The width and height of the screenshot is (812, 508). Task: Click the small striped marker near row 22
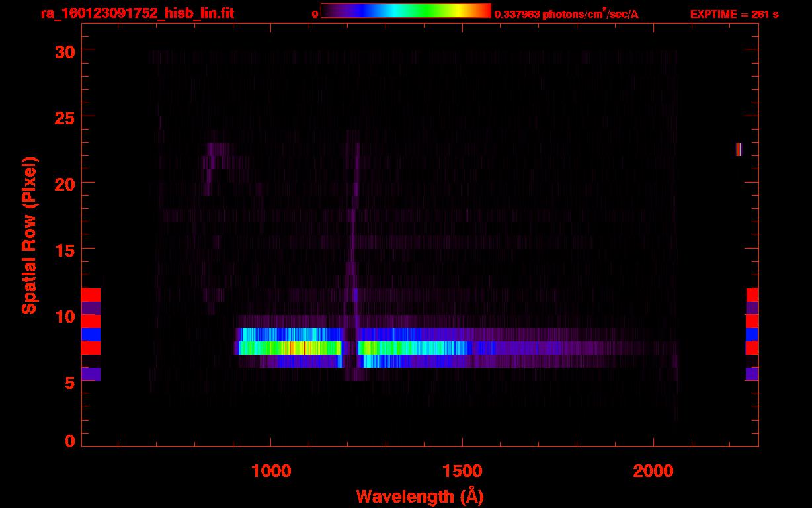[739, 149]
